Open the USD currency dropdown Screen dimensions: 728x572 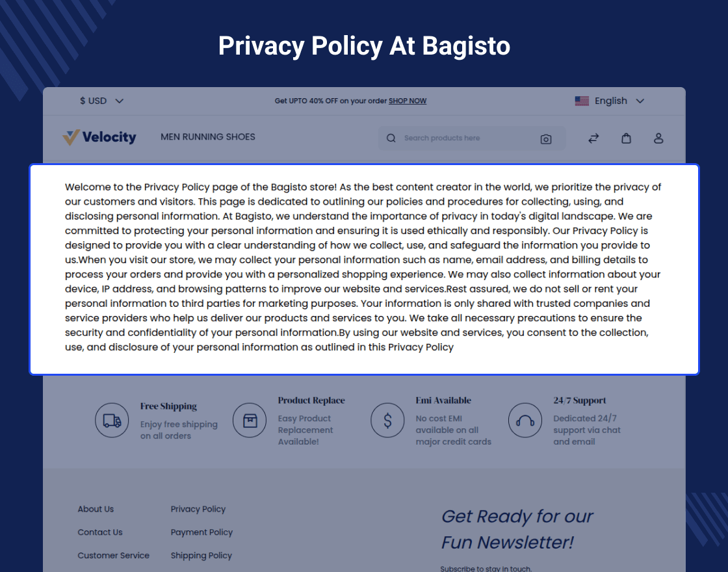(x=101, y=101)
